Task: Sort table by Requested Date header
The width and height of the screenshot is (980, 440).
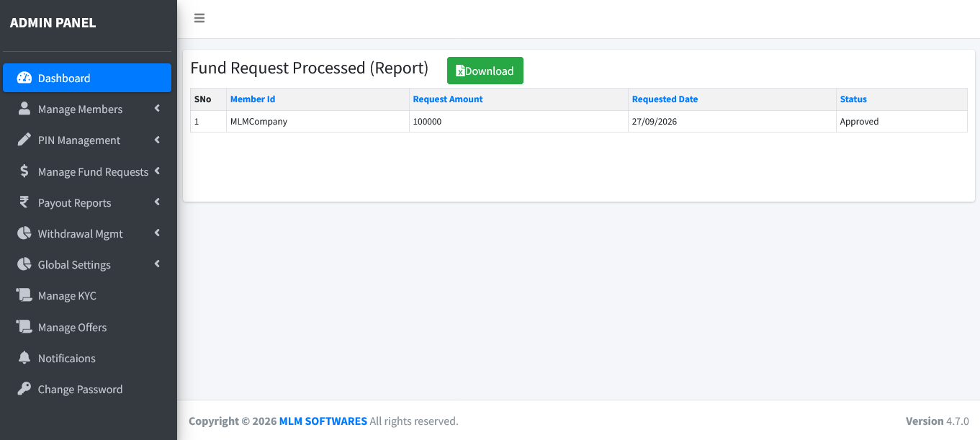Action: pyautogui.click(x=665, y=99)
